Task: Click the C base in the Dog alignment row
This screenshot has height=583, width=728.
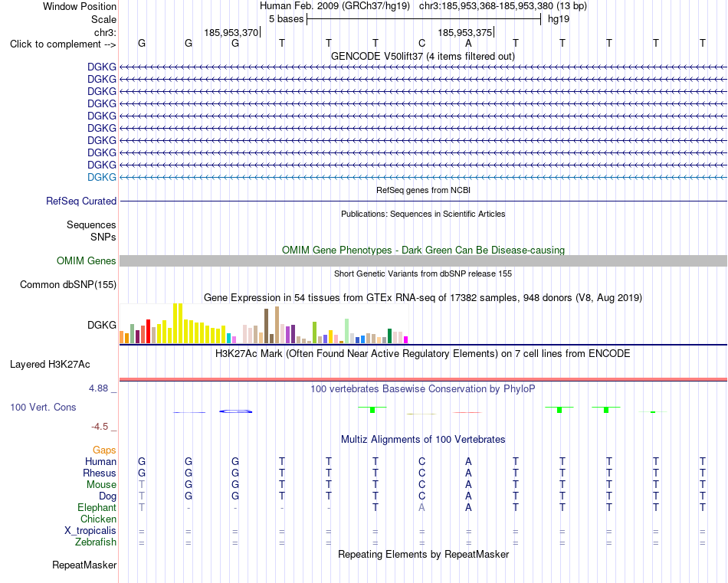Action: (421, 496)
